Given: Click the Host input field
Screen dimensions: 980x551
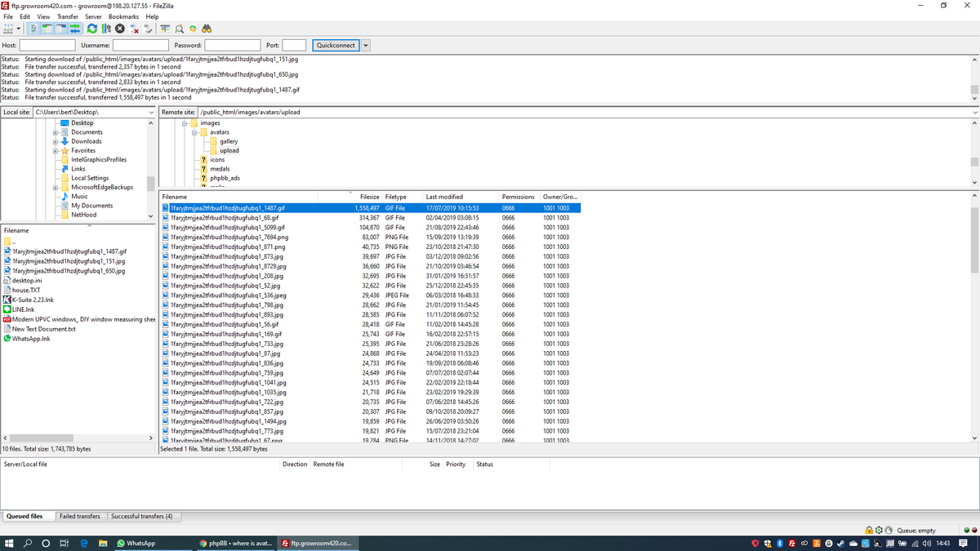Looking at the screenshot, I should 47,46.
